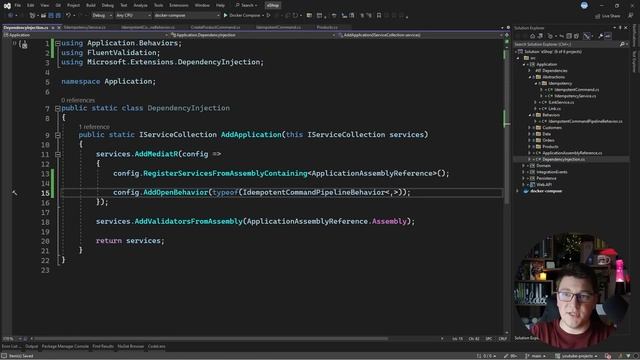Expand the Customers folder
This screenshot has height=360, width=640.
(529, 128)
